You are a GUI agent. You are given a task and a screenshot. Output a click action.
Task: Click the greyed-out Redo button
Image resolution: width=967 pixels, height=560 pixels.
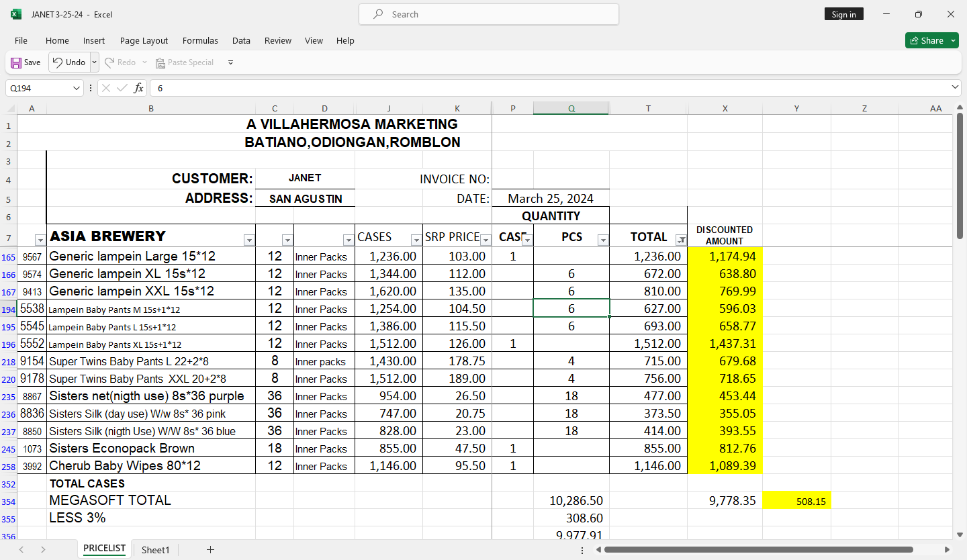[x=120, y=62]
